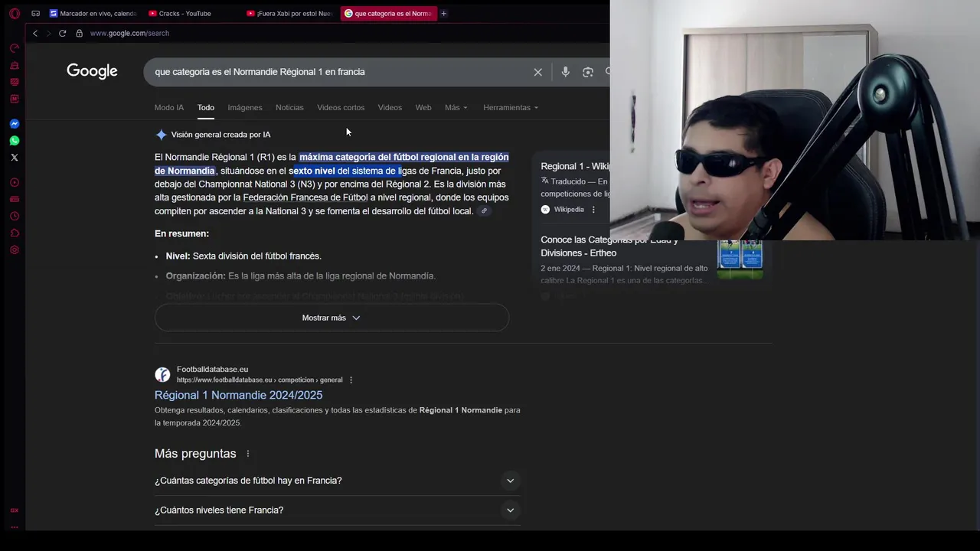Viewport: 980px width, 551px height.
Task: Click the GX icon at sidebar bottom
Action: 15,510
